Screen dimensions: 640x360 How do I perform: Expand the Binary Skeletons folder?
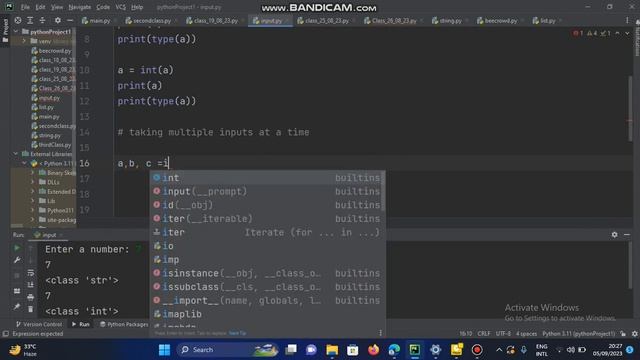[x=33, y=173]
